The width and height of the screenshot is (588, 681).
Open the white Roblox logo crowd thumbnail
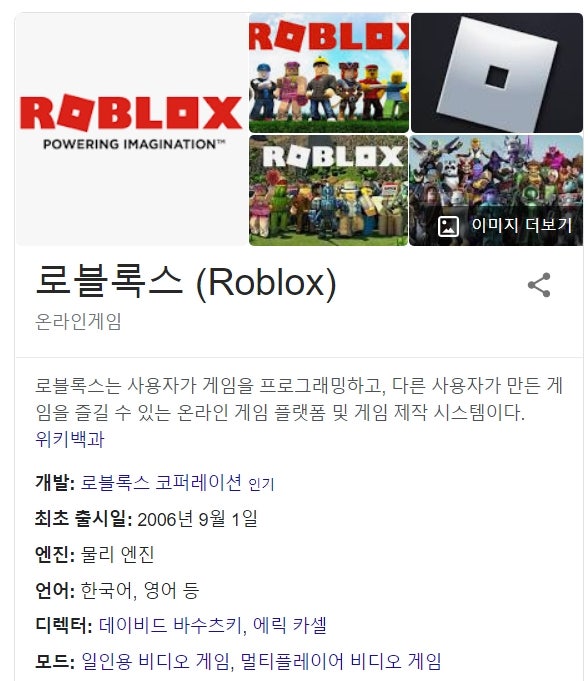point(329,190)
